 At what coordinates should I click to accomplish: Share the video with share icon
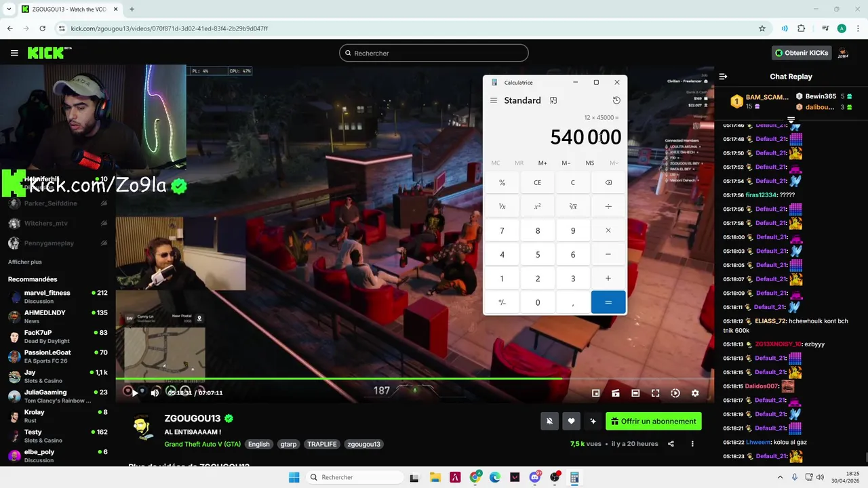coord(671,444)
